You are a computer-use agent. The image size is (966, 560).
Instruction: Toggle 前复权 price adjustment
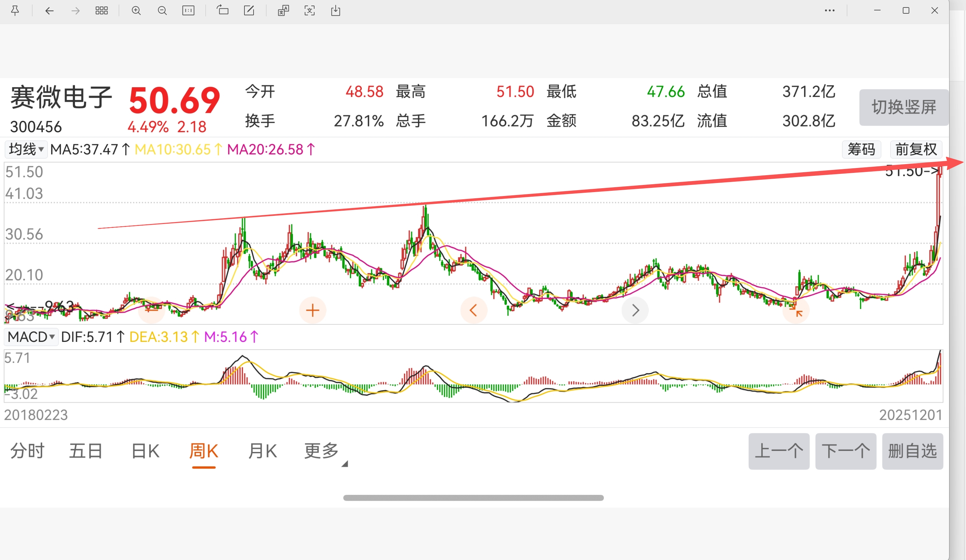916,149
